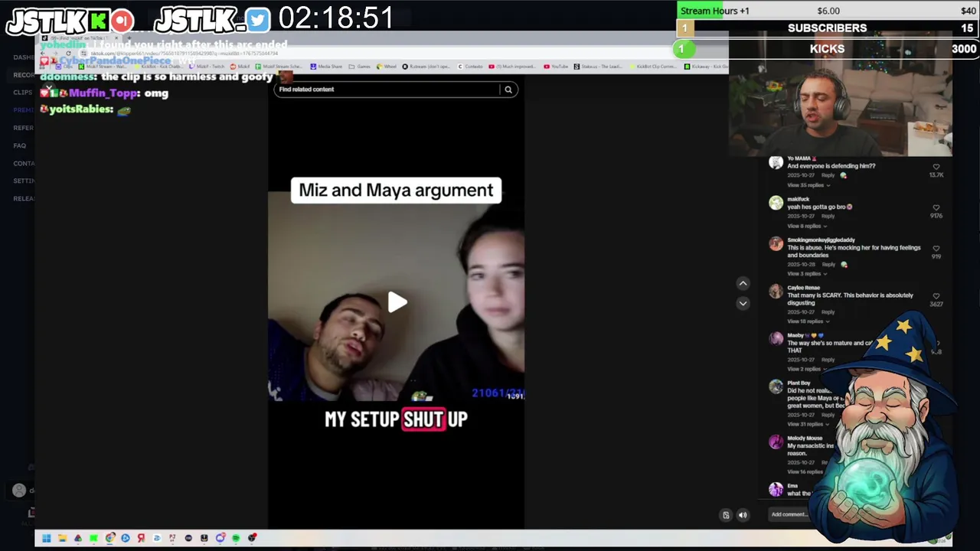Screen dimensions: 980x551
Task: Go to previous video with up arrow
Action: click(743, 283)
